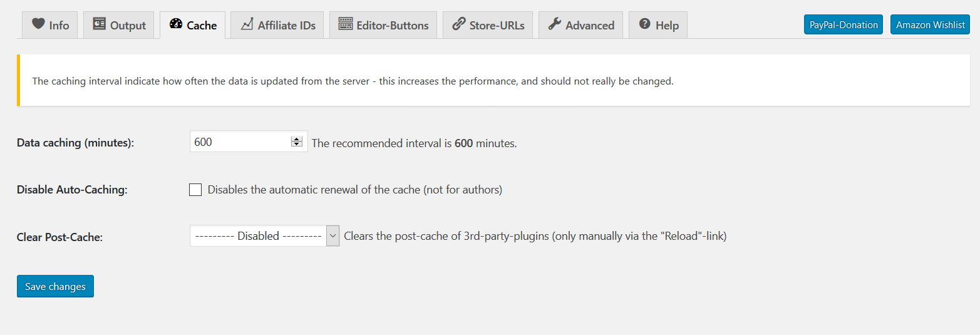The image size is (980, 335).
Task: Click the question mark Help icon
Action: pos(644,24)
